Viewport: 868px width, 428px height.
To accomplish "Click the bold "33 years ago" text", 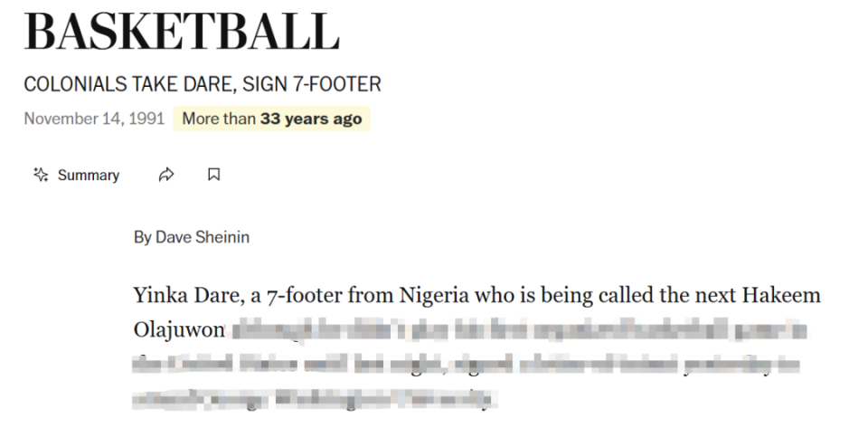I will click(311, 119).
